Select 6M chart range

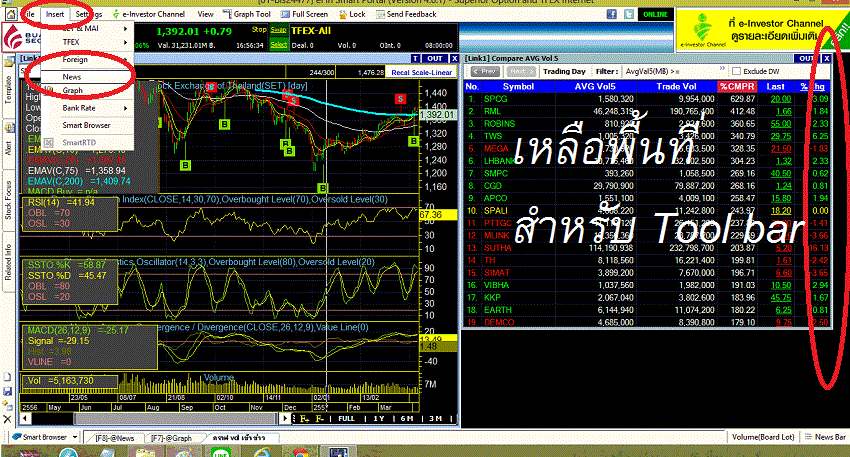point(407,419)
